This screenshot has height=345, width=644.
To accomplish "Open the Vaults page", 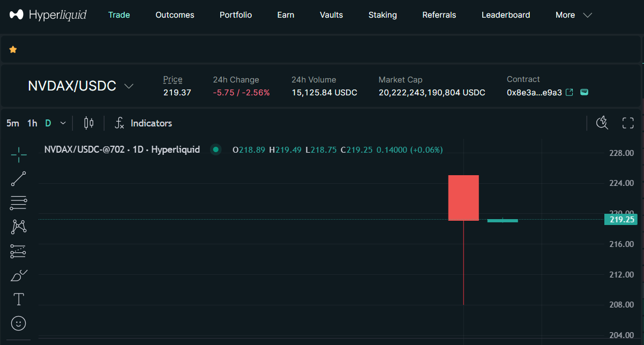I will tap(331, 15).
